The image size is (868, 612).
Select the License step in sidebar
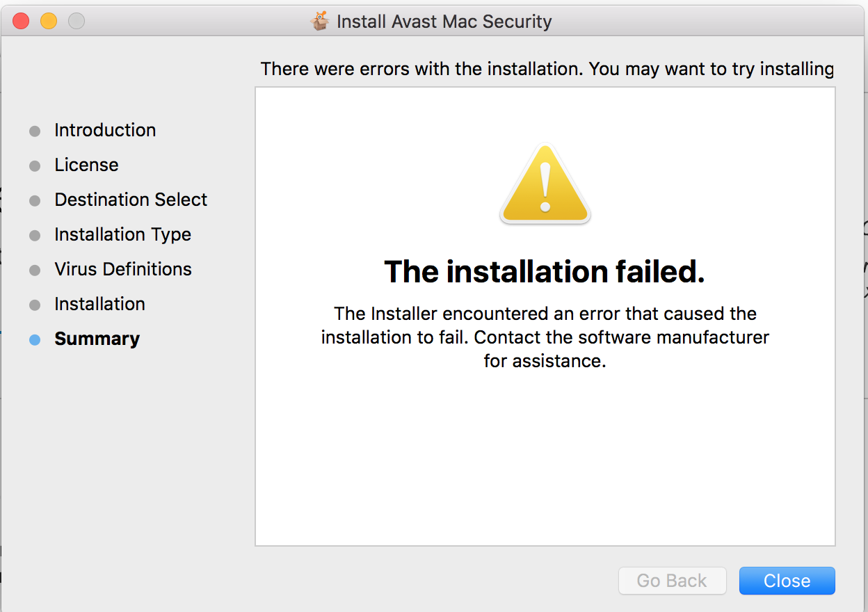[x=86, y=165]
